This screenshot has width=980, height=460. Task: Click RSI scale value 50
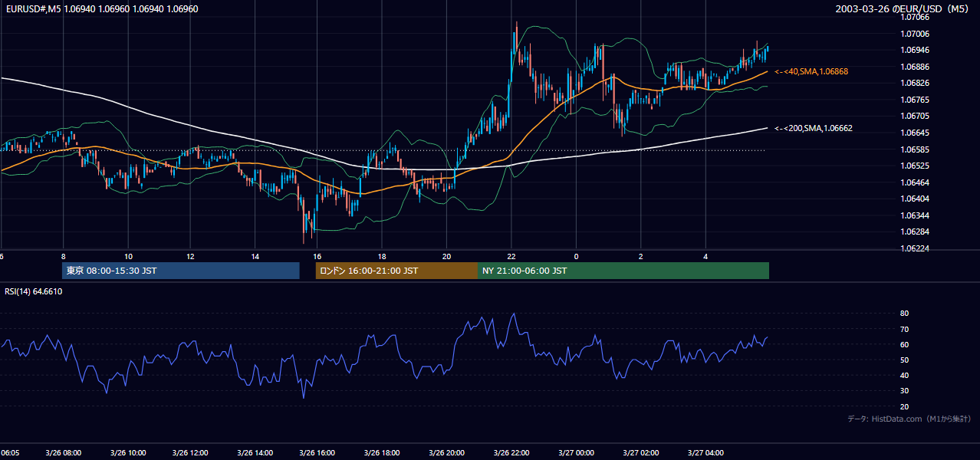(904, 360)
